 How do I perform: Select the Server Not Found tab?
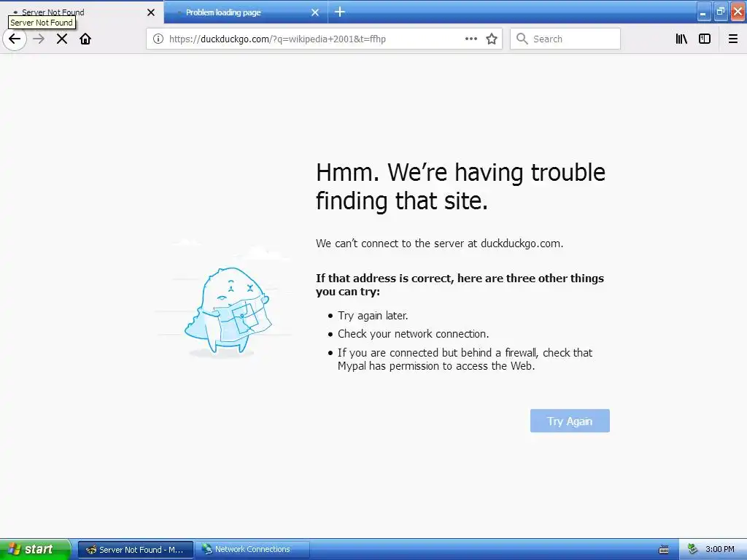(82, 12)
